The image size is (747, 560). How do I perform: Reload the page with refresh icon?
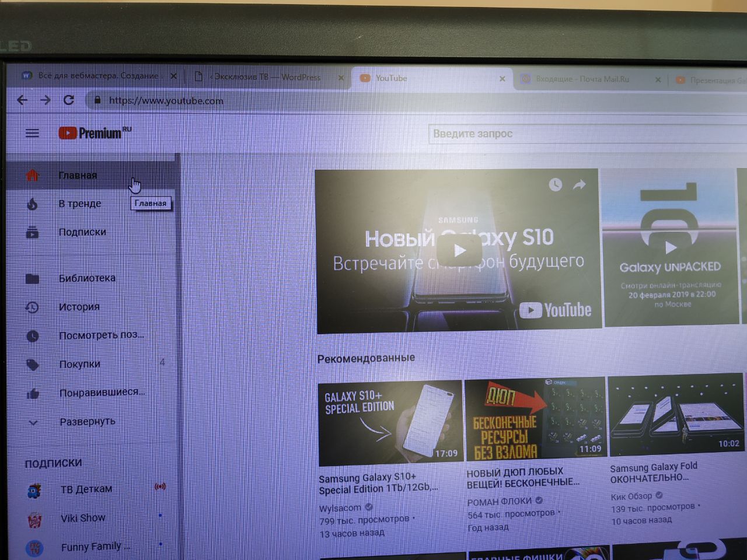pos(69,100)
